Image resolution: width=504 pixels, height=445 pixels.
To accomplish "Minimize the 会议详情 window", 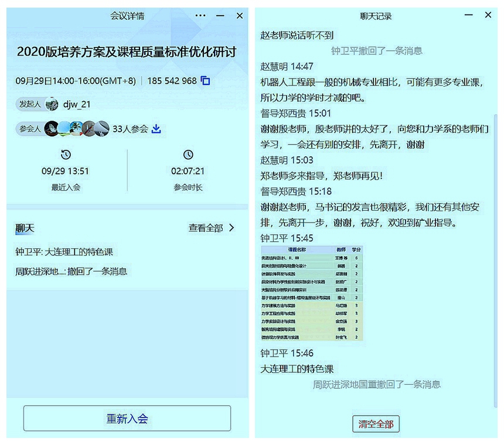I will 220,16.
